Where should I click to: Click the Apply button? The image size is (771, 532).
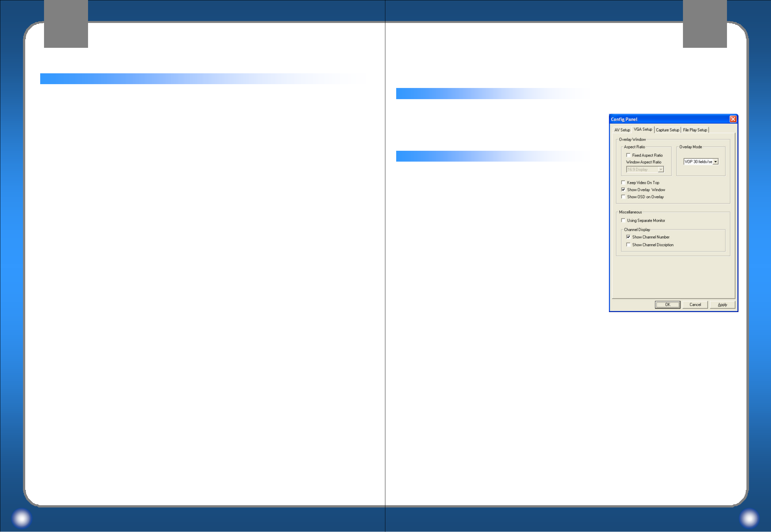click(x=722, y=305)
